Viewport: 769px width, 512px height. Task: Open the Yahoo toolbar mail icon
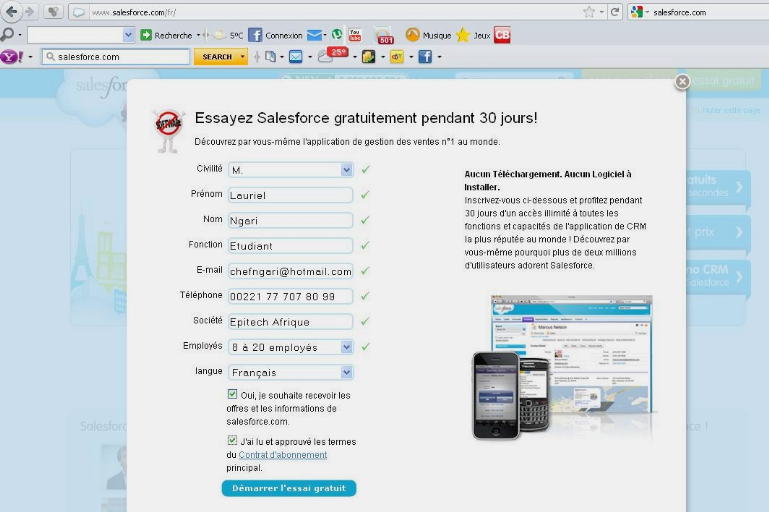pyautogui.click(x=295, y=57)
